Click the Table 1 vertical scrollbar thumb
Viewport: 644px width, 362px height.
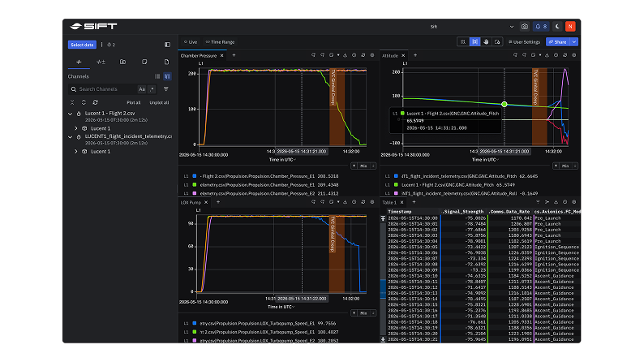tap(383, 289)
